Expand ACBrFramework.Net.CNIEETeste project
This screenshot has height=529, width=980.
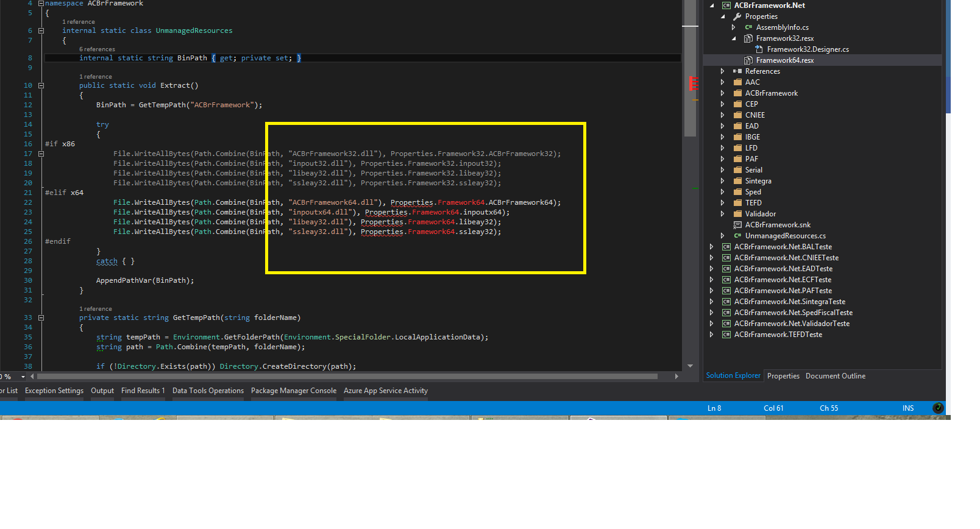click(x=712, y=258)
